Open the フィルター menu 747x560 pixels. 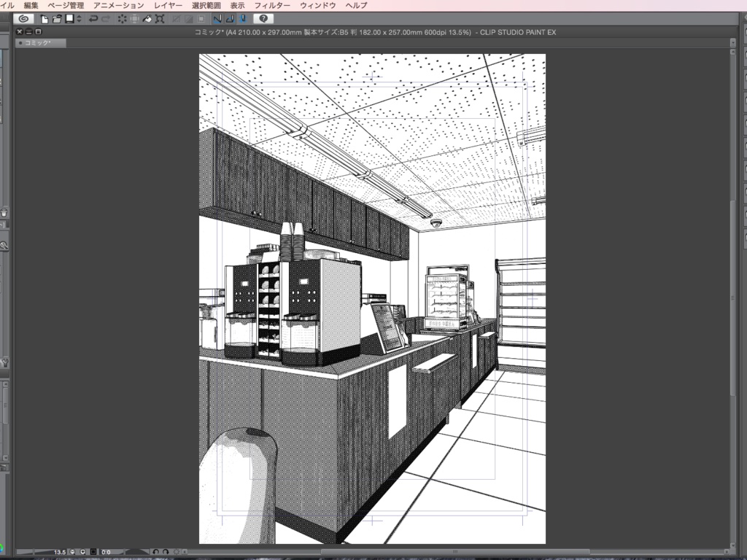point(272,5)
